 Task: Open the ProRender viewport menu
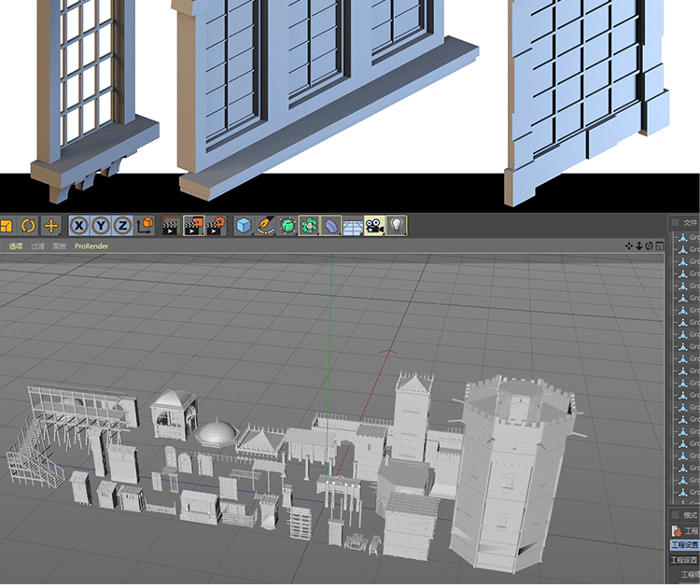(91, 246)
